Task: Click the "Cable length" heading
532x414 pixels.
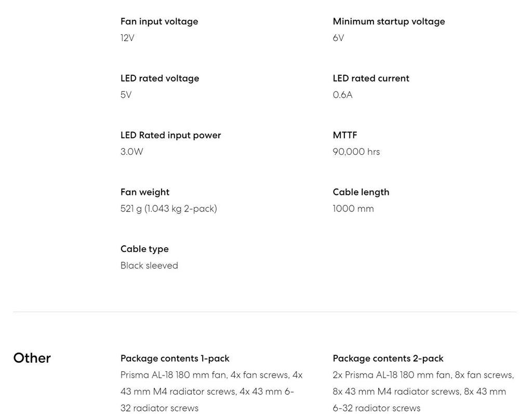Action: tap(361, 192)
